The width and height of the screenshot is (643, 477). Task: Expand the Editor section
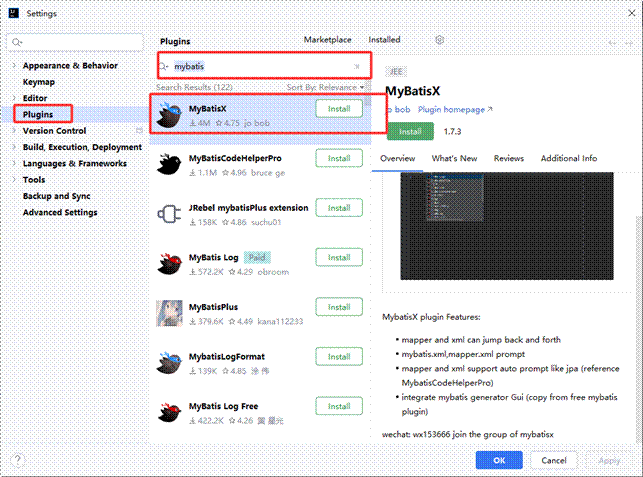14,98
